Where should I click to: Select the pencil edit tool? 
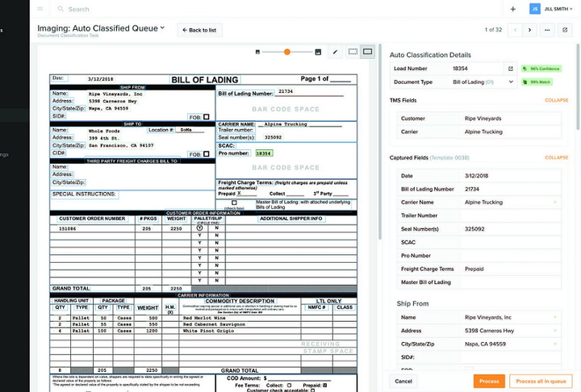[x=336, y=52]
